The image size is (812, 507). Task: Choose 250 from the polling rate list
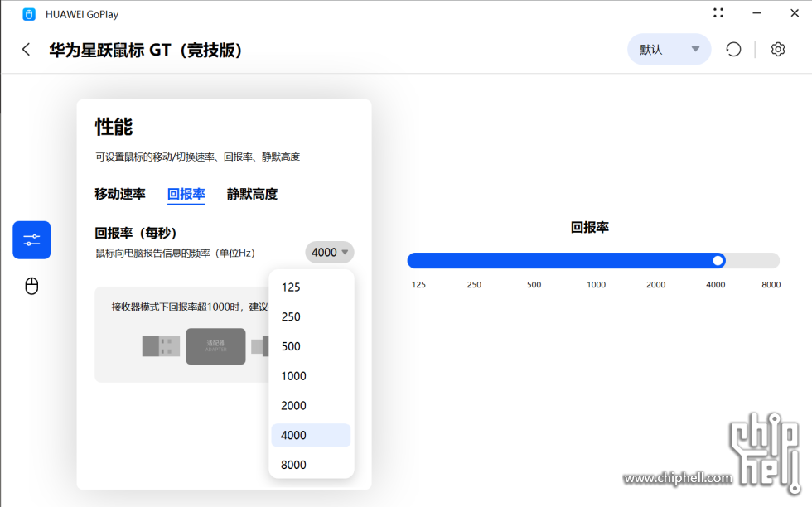312,317
